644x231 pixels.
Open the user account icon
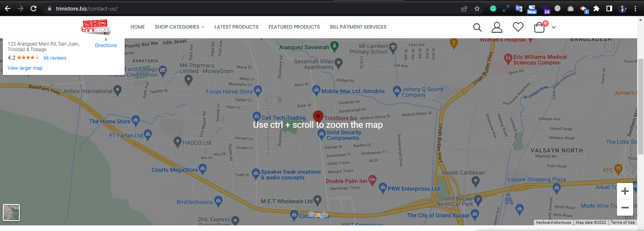[x=497, y=27]
